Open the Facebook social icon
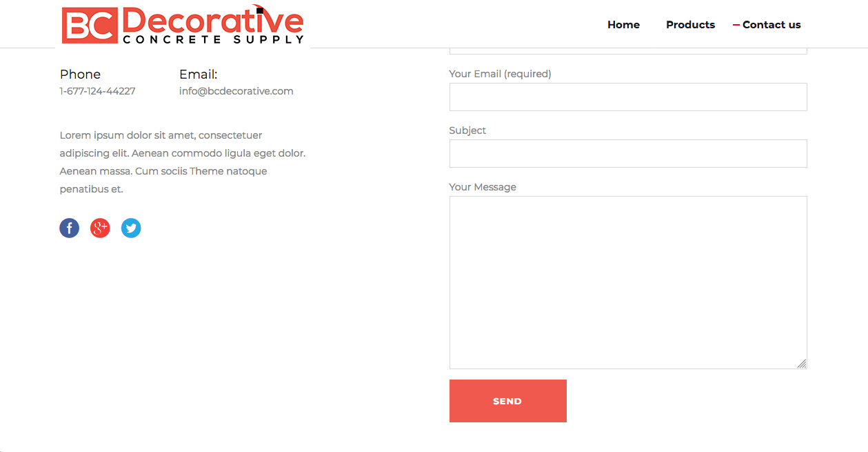868x452 pixels. tap(70, 228)
